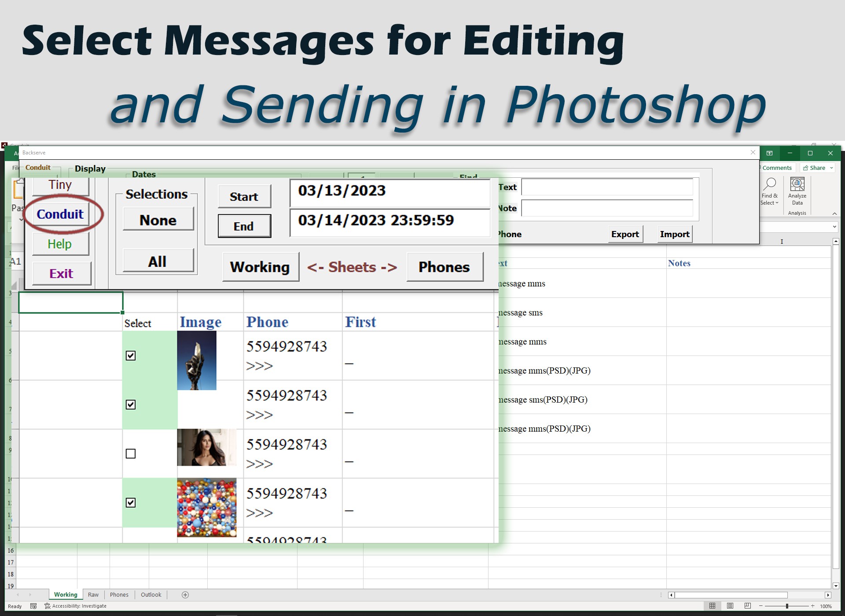845x616 pixels.
Task: Click the Share button in Excel
Action: [x=814, y=168]
